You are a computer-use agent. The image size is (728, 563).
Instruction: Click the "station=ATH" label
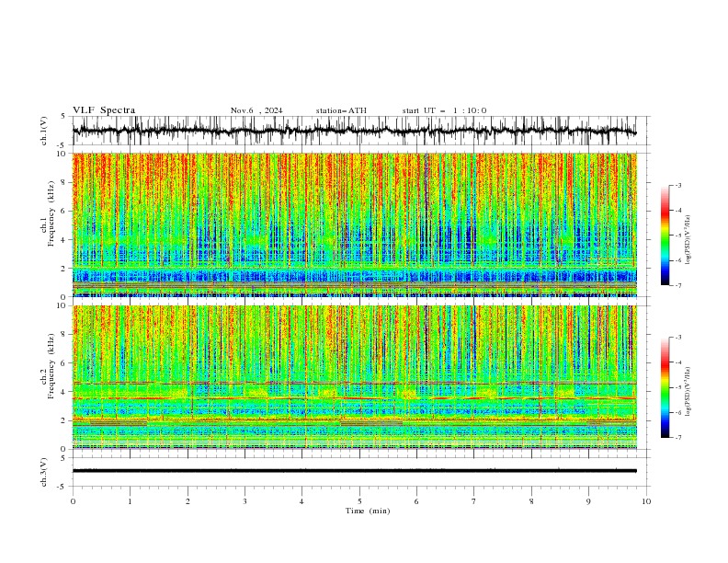click(x=341, y=110)
